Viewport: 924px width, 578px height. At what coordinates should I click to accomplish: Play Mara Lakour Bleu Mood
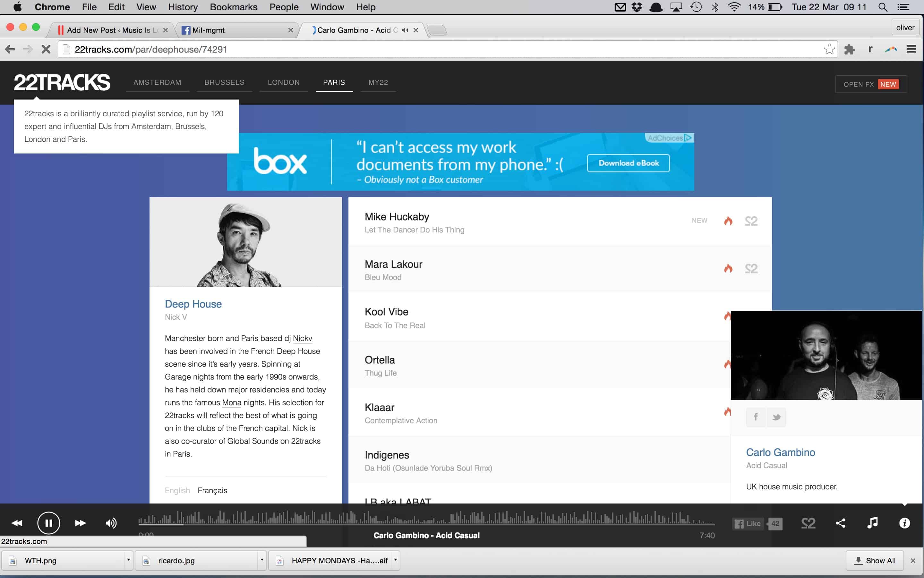tap(560, 269)
